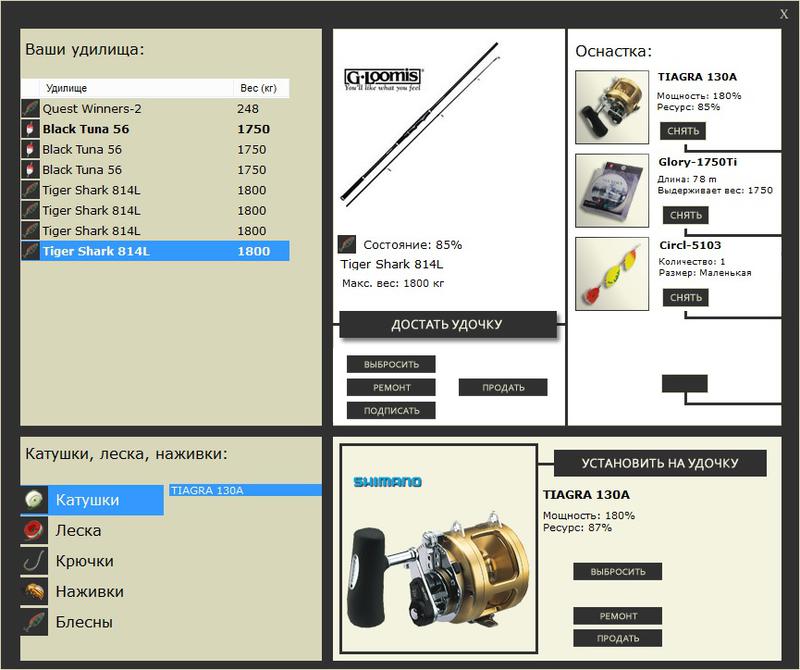Viewport: 800px width, 670px height.
Task: Click Ресурс: 87% text
Action: [x=577, y=528]
